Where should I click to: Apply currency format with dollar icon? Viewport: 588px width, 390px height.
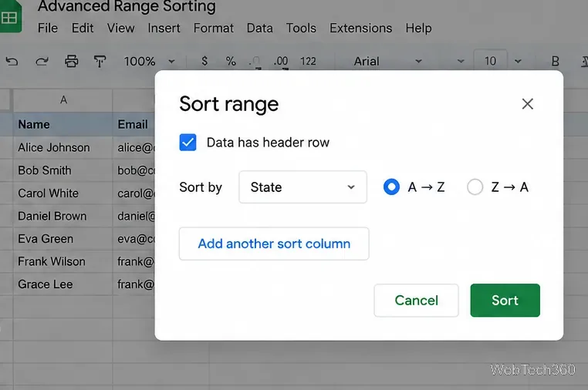[204, 61]
